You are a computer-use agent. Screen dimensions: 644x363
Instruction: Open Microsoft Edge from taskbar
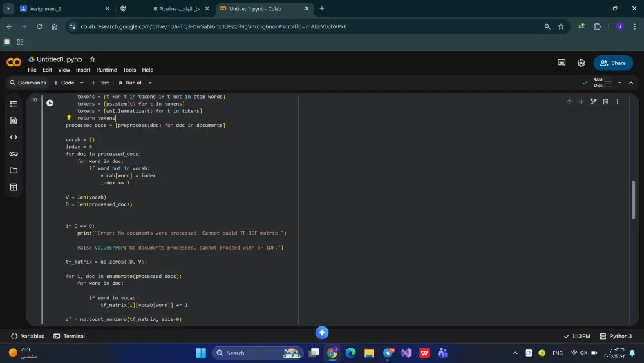350,353
